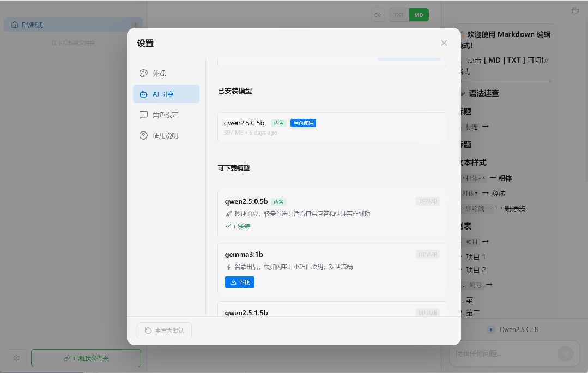Click the coffee cup icon at top right
Screen dimensions: 588x373
coord(575,11)
